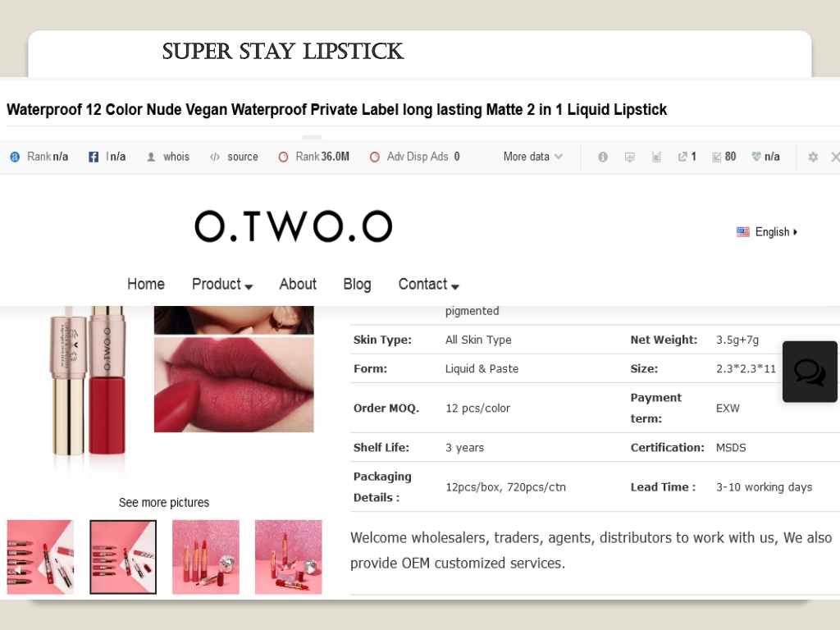Open the Blog page
Image resolution: width=840 pixels, height=630 pixels.
click(358, 284)
